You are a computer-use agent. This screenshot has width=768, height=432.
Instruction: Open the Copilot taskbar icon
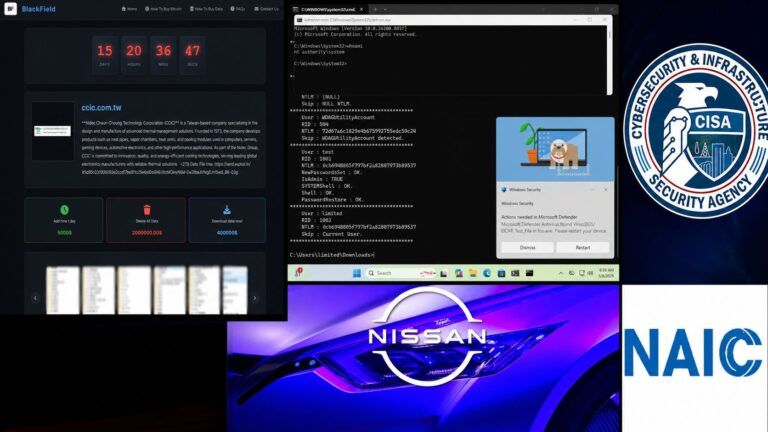(458, 273)
